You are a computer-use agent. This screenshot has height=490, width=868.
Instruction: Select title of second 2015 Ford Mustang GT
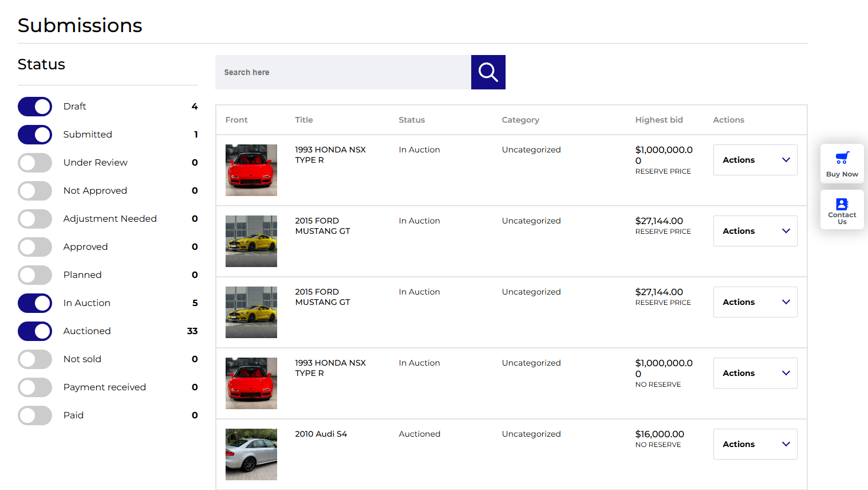click(322, 297)
